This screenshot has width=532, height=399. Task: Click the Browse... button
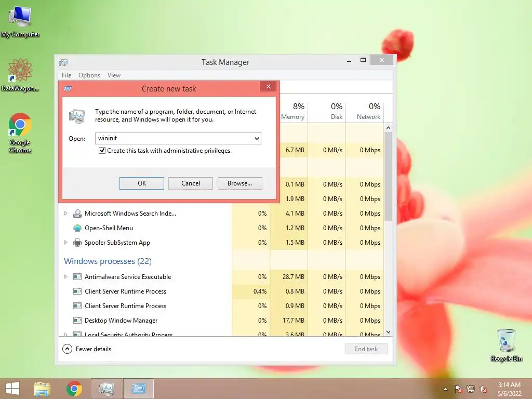point(240,183)
